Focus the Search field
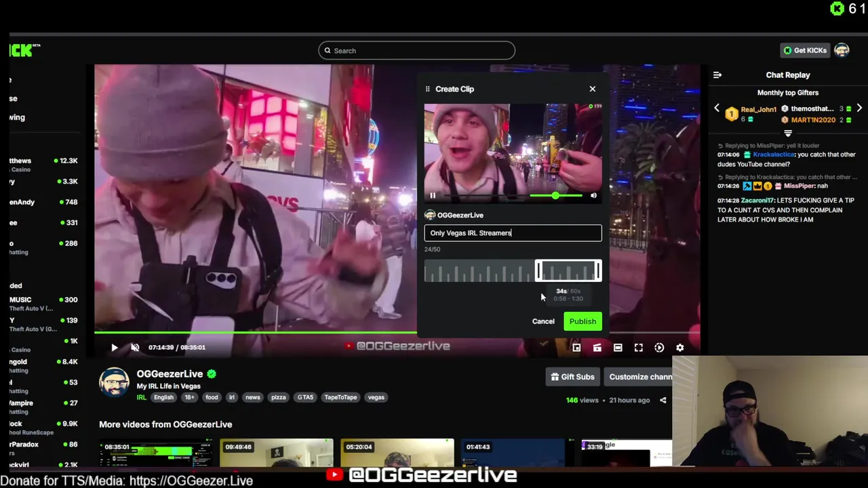 (x=416, y=50)
